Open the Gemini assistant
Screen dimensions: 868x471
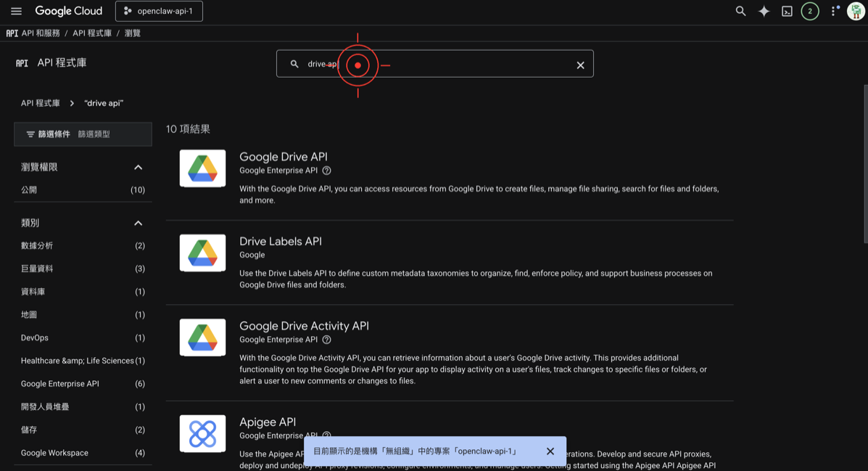point(764,11)
